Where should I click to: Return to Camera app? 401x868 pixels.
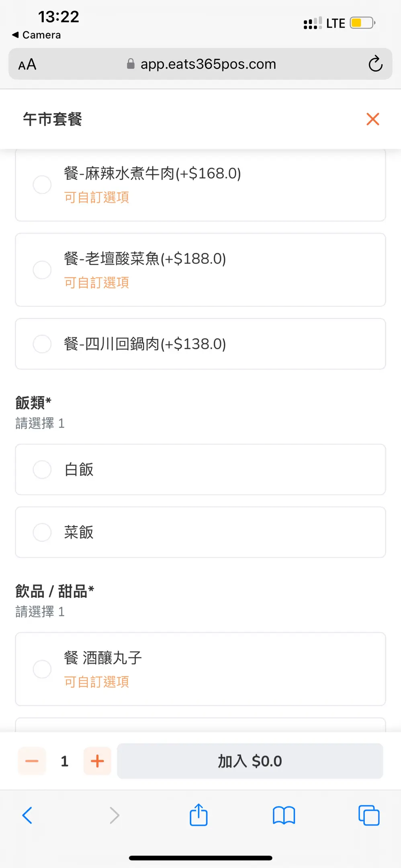tap(37, 35)
